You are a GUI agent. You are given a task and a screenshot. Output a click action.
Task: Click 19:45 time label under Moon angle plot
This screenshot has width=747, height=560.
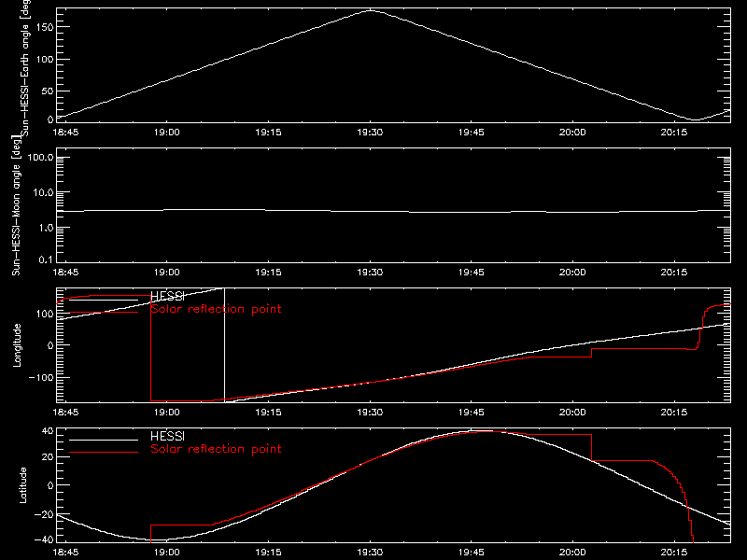click(x=472, y=273)
